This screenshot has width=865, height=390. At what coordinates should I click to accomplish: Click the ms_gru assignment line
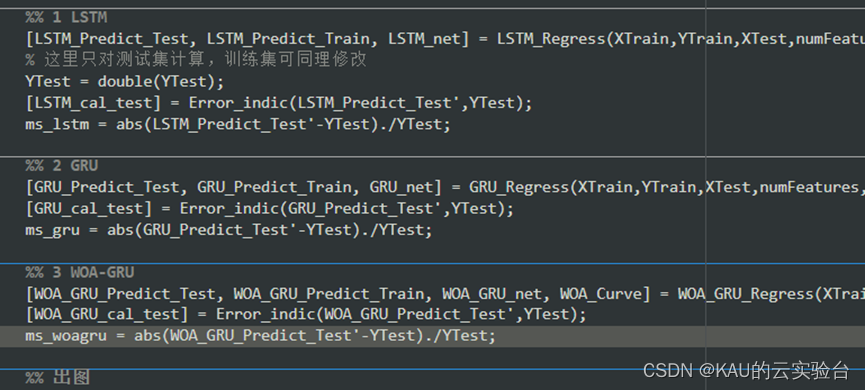228,230
